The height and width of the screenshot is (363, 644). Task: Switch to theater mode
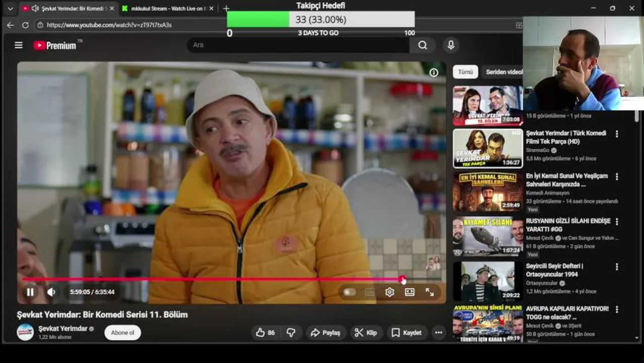coord(410,292)
